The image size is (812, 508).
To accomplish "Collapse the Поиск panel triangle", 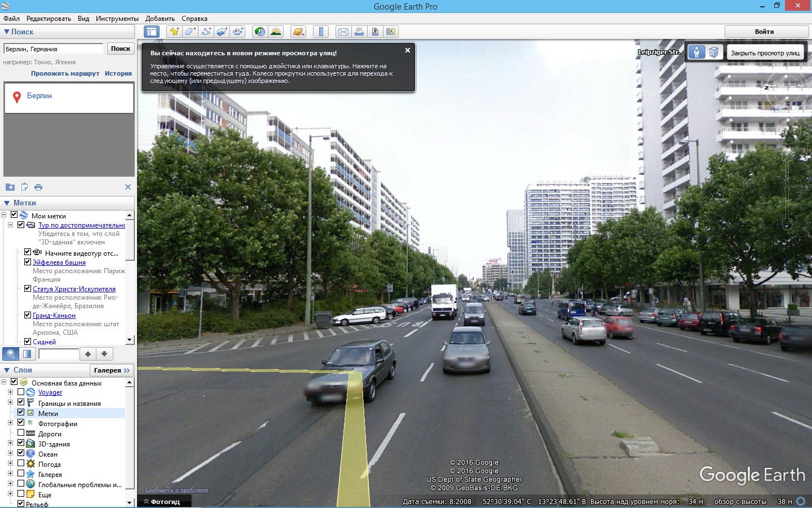I will pos(7,32).
